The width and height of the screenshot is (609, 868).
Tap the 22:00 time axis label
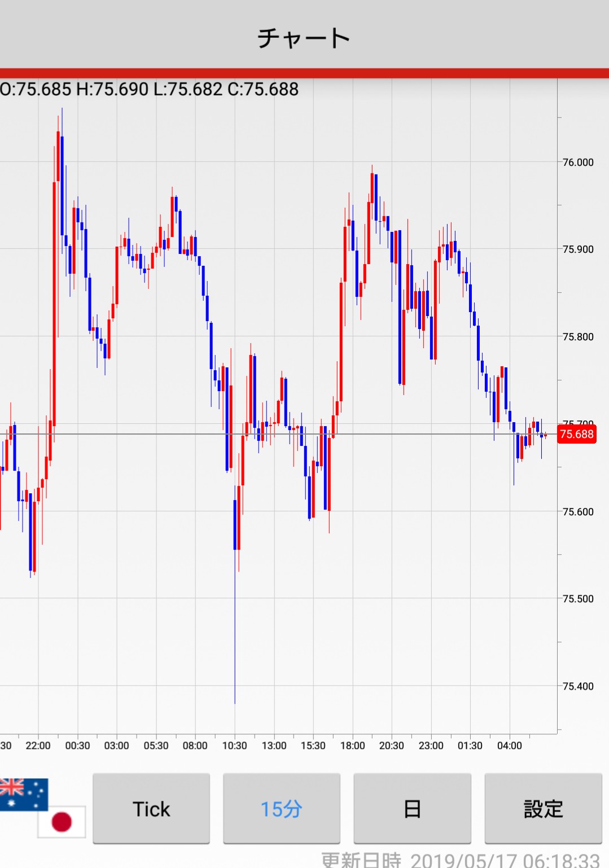tap(38, 746)
